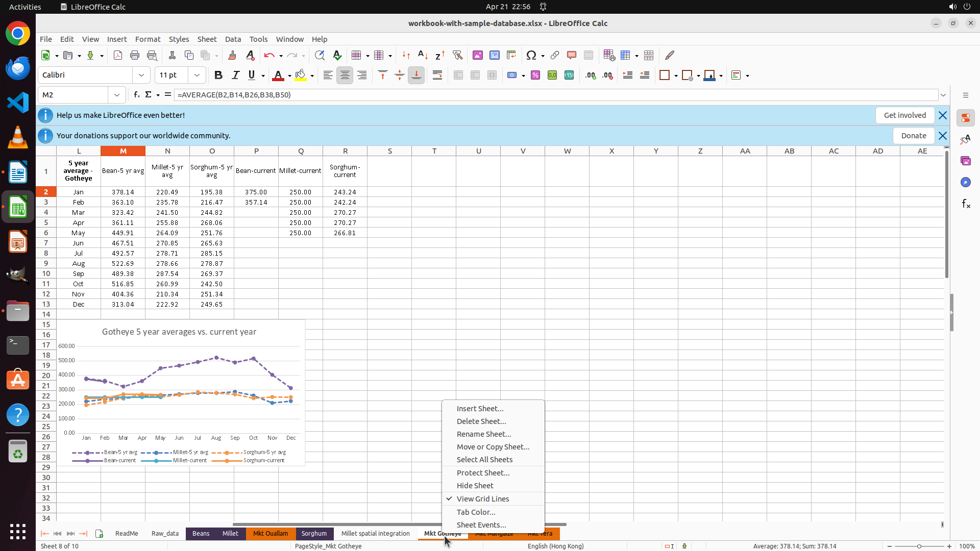980x551 pixels.
Task: Click the Insert Chart icon
Action: tap(494, 55)
